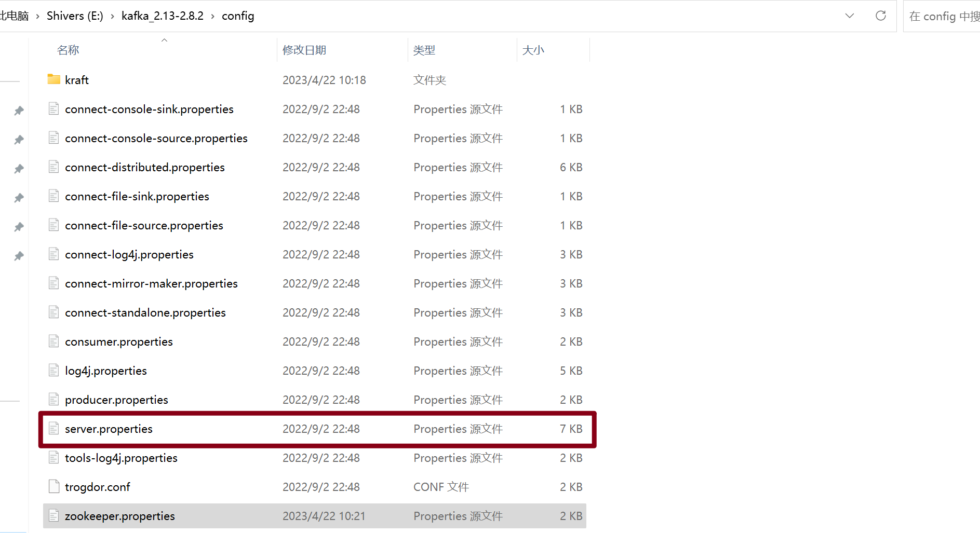
Task: Navigate to kafka_2.13-2.8.2 in the breadcrumb
Action: tap(163, 16)
